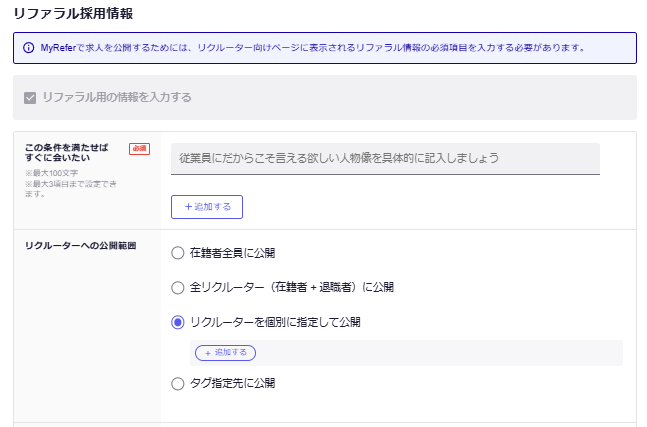Click the 在籍者全員に公開 label text
647x427 pixels.
coord(232,253)
